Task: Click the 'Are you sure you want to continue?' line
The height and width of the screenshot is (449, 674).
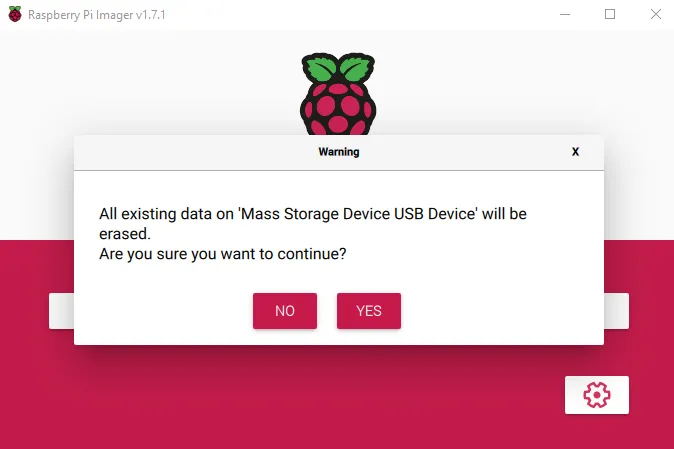Action: 223,254
